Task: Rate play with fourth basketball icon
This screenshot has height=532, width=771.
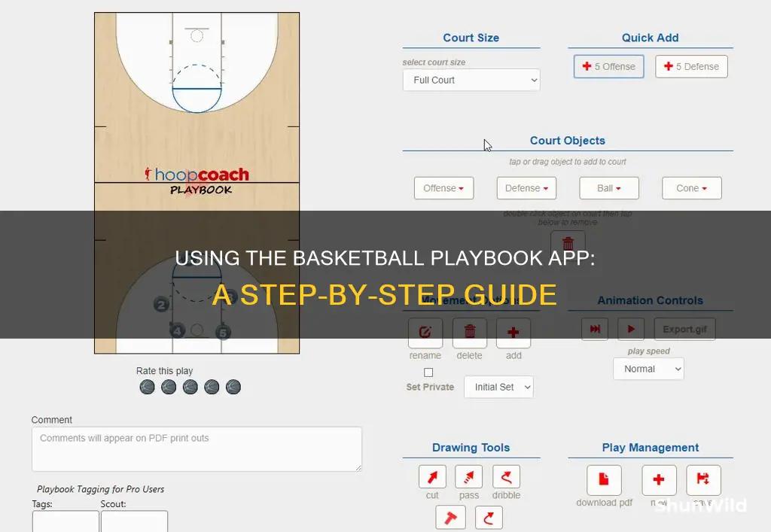Action: pyautogui.click(x=212, y=387)
